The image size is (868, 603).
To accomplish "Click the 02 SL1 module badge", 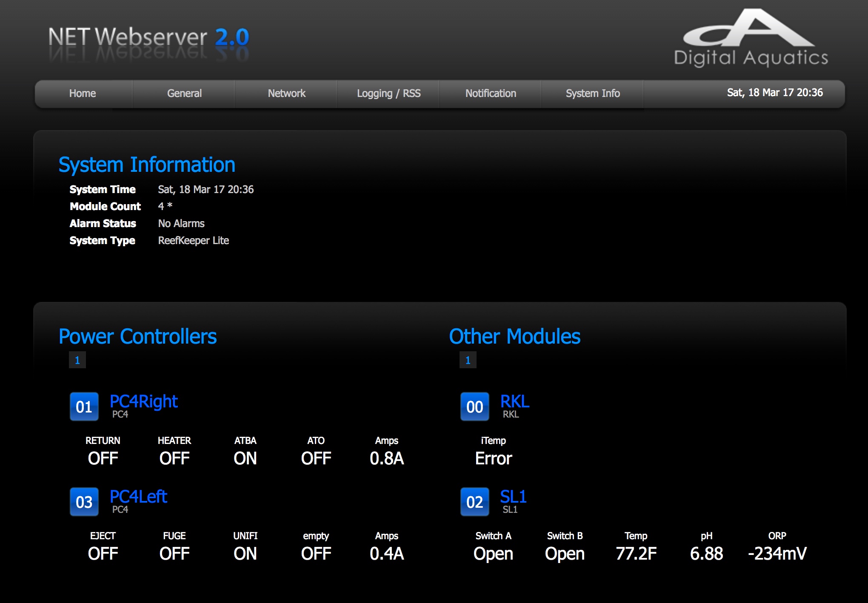I will [474, 502].
